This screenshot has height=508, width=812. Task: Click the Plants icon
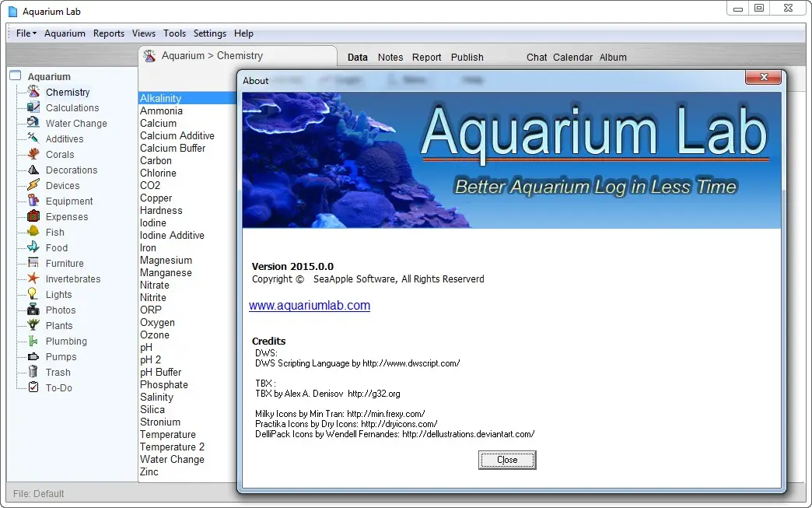click(x=33, y=324)
